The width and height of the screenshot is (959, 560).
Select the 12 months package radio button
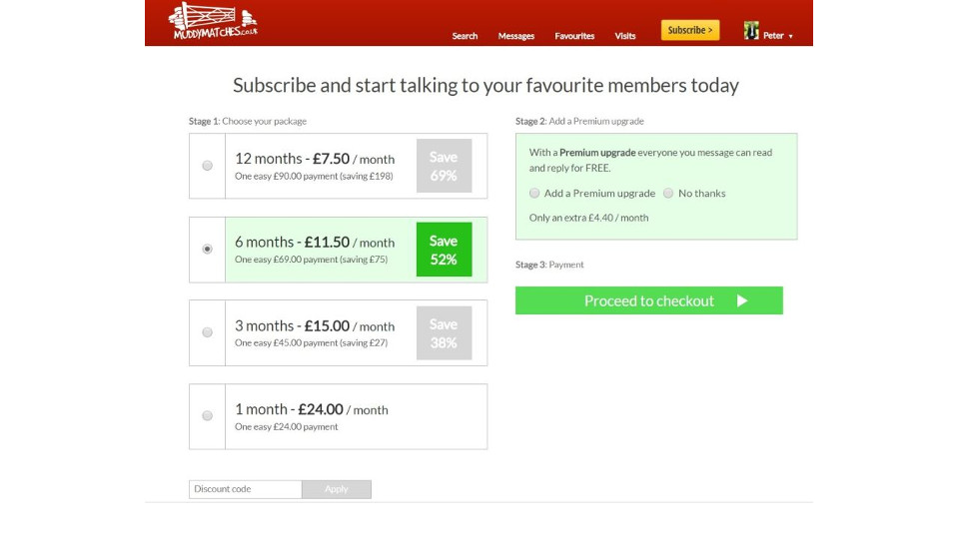(208, 166)
